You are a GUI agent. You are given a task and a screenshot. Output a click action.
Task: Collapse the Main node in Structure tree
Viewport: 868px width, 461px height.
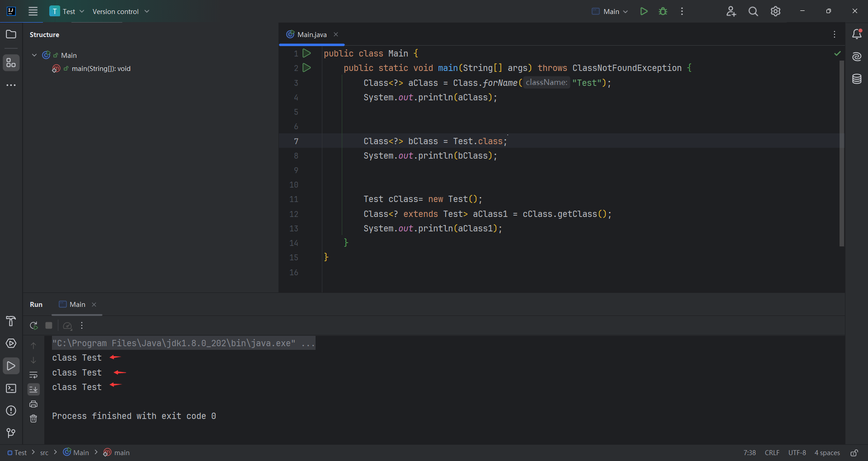pos(34,55)
